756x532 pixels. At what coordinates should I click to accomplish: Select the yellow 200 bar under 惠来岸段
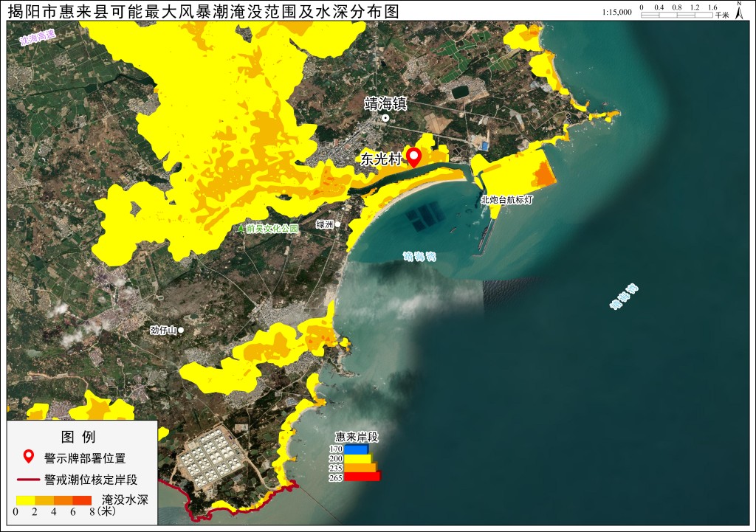[358, 458]
